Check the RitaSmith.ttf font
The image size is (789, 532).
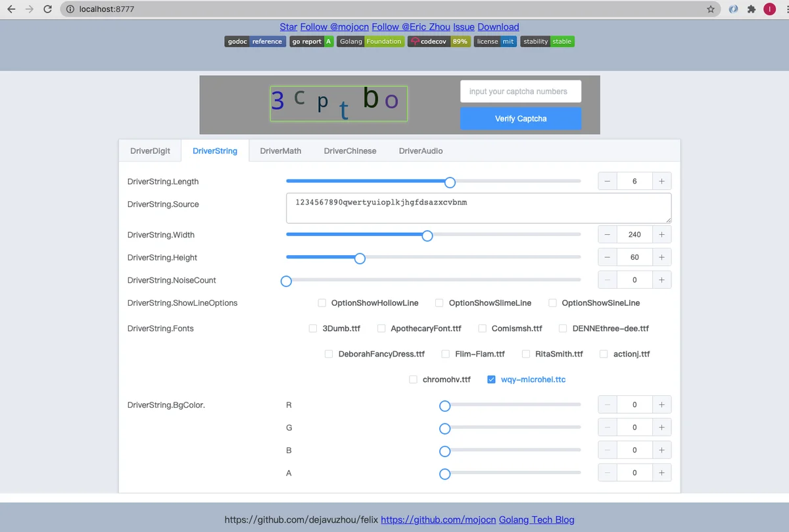526,354
